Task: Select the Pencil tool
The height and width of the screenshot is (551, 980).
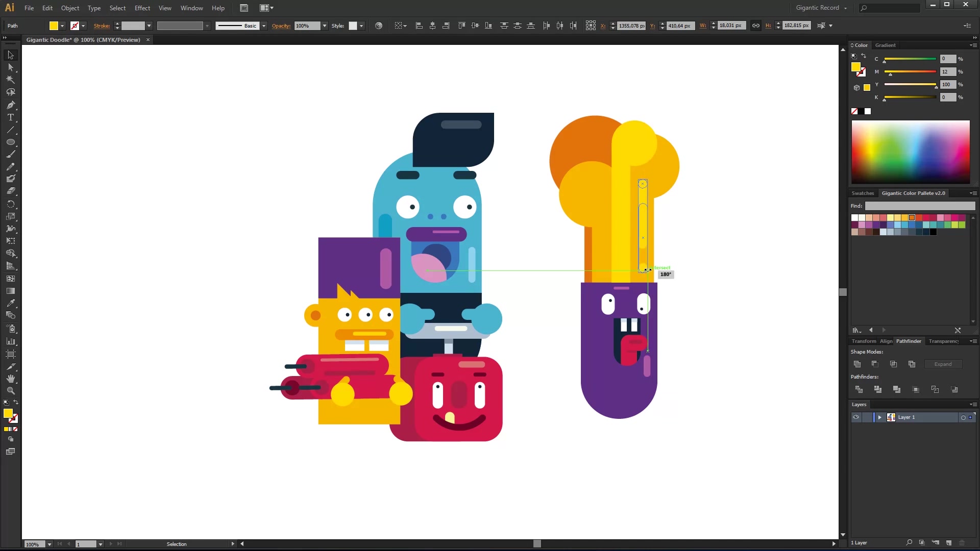Action: point(10,167)
